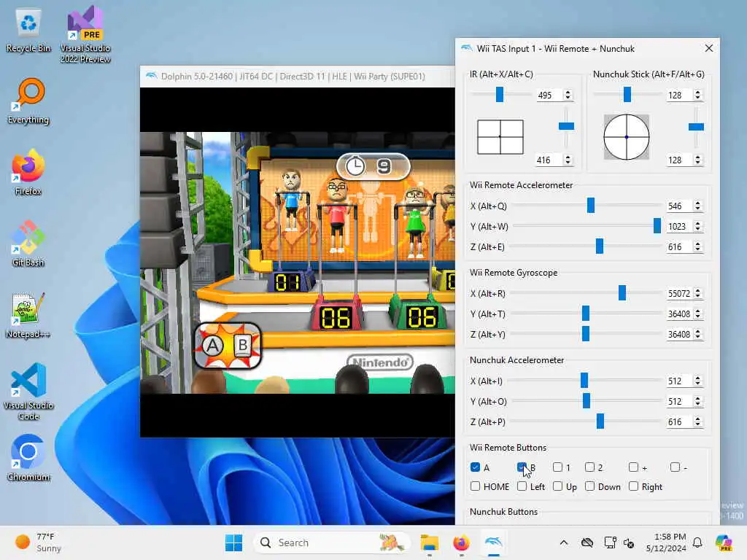The image size is (747, 560).
Task: Click the IR vertical slider handle
Action: [566, 126]
